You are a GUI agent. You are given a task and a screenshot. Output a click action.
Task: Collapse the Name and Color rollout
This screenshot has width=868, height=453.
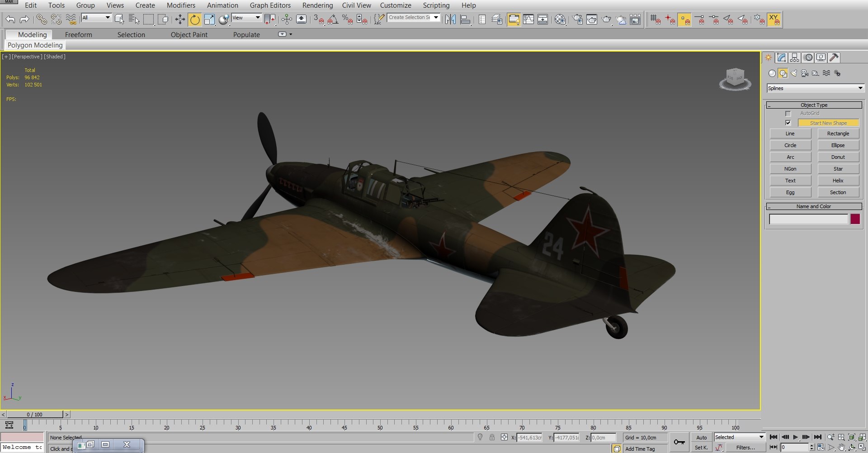coord(814,206)
